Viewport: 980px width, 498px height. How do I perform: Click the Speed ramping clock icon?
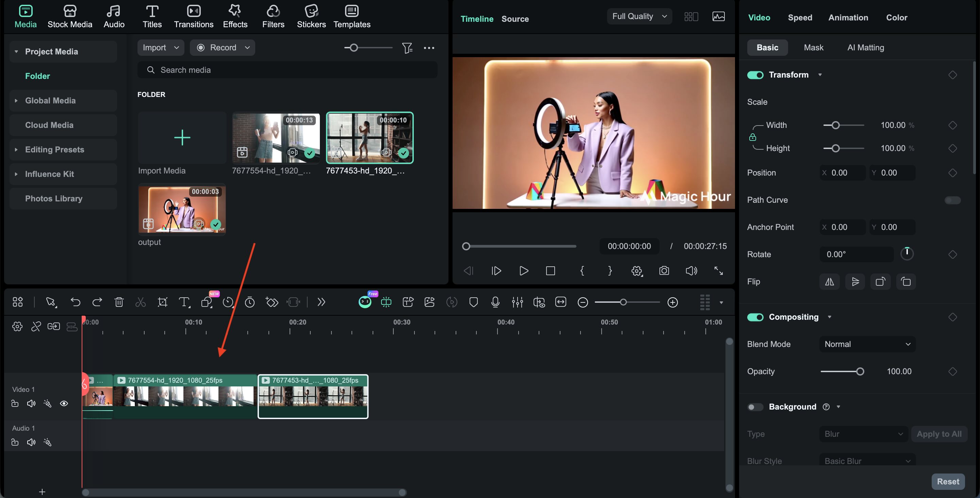point(228,302)
